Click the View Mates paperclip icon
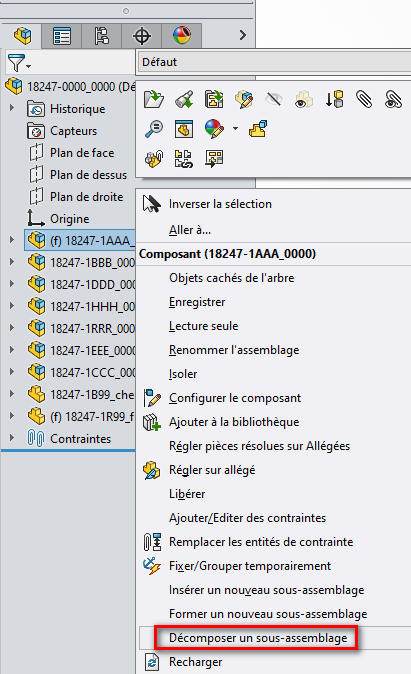Viewport: 411px width, 674px height. point(364,99)
